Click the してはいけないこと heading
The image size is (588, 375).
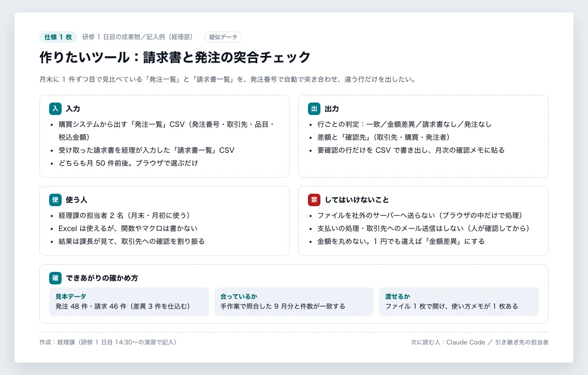click(357, 200)
